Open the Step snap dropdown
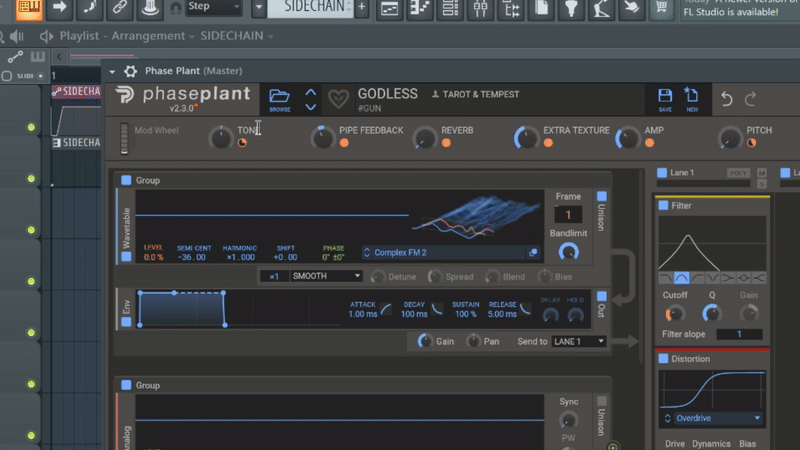The width and height of the screenshot is (800, 450). pos(213,7)
